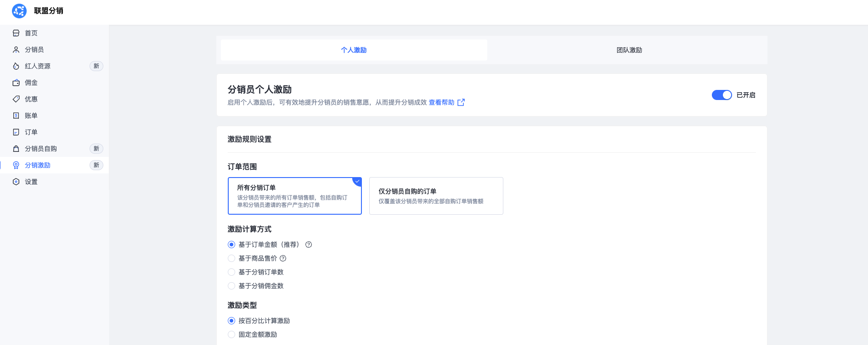
Task: Click the 首页 sidebar icon
Action: tap(16, 33)
